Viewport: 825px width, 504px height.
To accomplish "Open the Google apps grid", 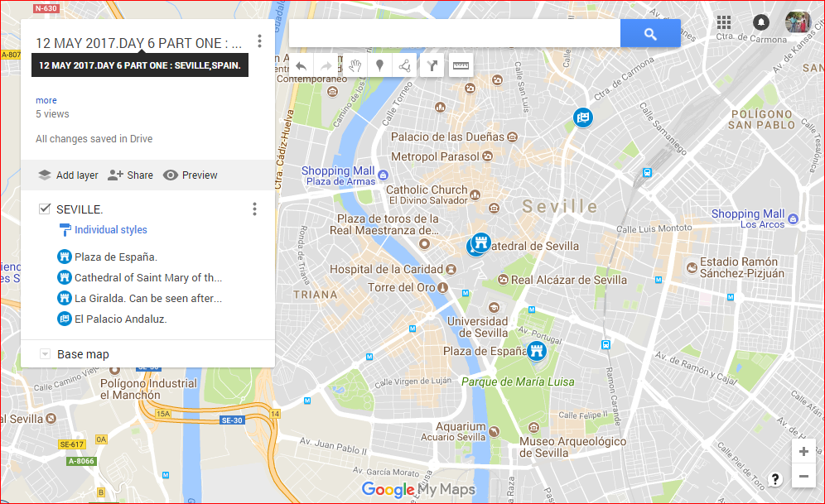I will tap(724, 22).
